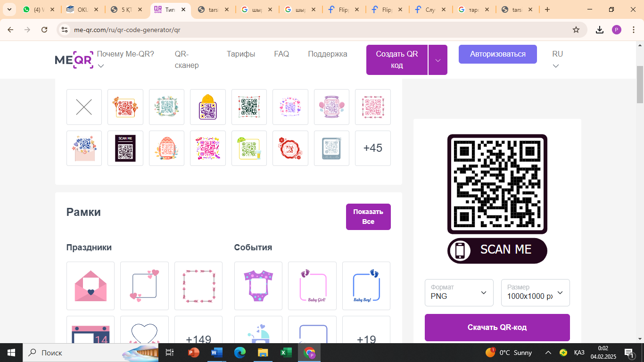
Task: Open the FAQ menu item
Action: tap(281, 54)
